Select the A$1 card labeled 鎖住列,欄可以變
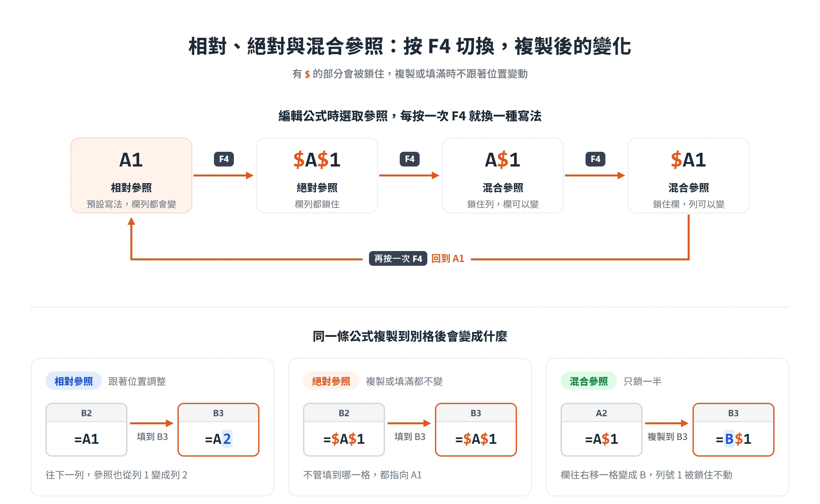 click(503, 175)
